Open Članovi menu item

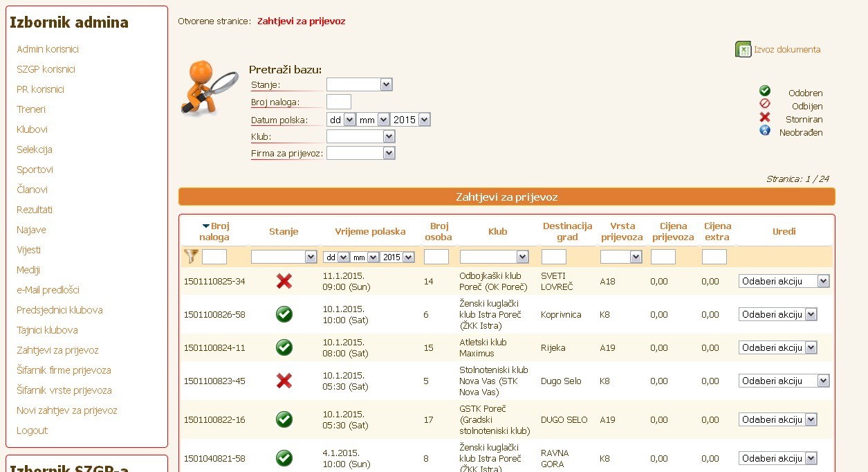32,190
